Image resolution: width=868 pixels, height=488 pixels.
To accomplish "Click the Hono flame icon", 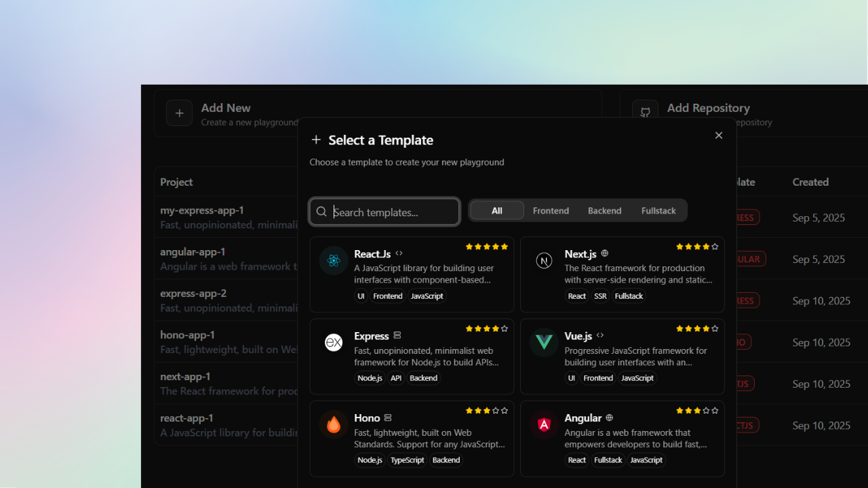I will point(334,424).
